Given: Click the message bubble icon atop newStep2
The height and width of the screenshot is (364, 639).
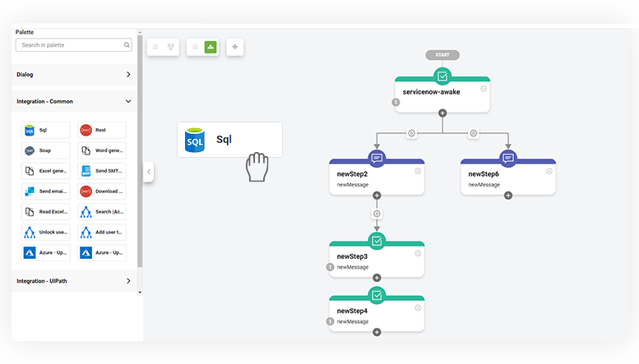Looking at the screenshot, I should coord(377,158).
